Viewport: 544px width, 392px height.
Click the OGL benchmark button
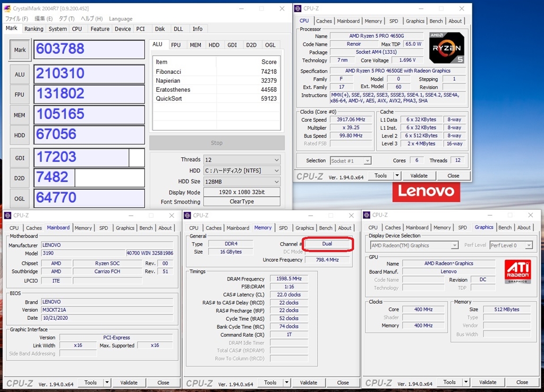(x=20, y=199)
